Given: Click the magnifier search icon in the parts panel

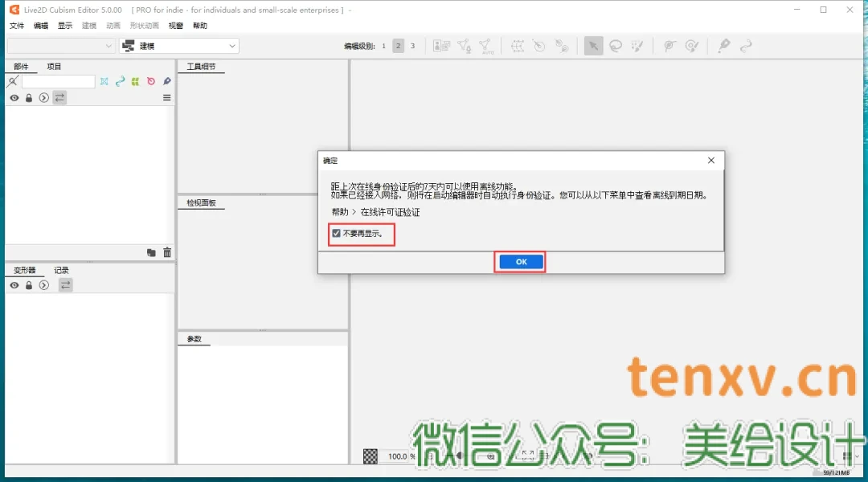Looking at the screenshot, I should (13, 81).
